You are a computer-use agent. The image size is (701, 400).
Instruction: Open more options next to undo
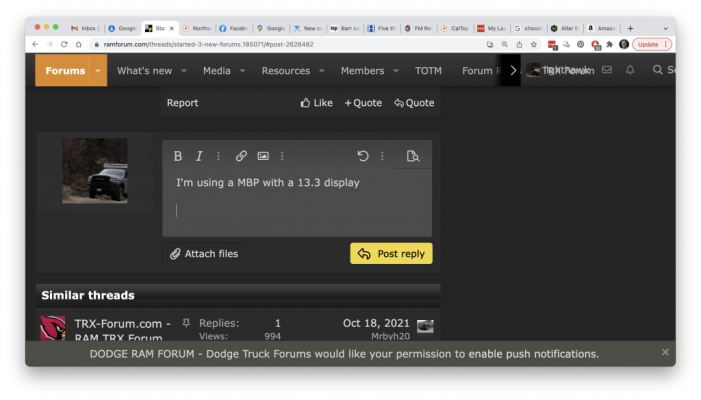coord(382,156)
